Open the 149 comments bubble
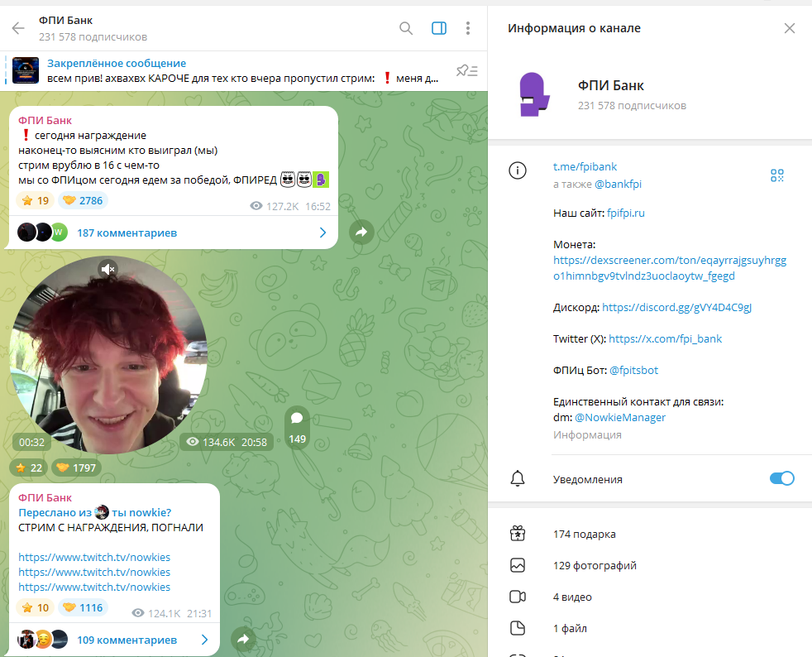This screenshot has height=657, width=812. [x=297, y=428]
